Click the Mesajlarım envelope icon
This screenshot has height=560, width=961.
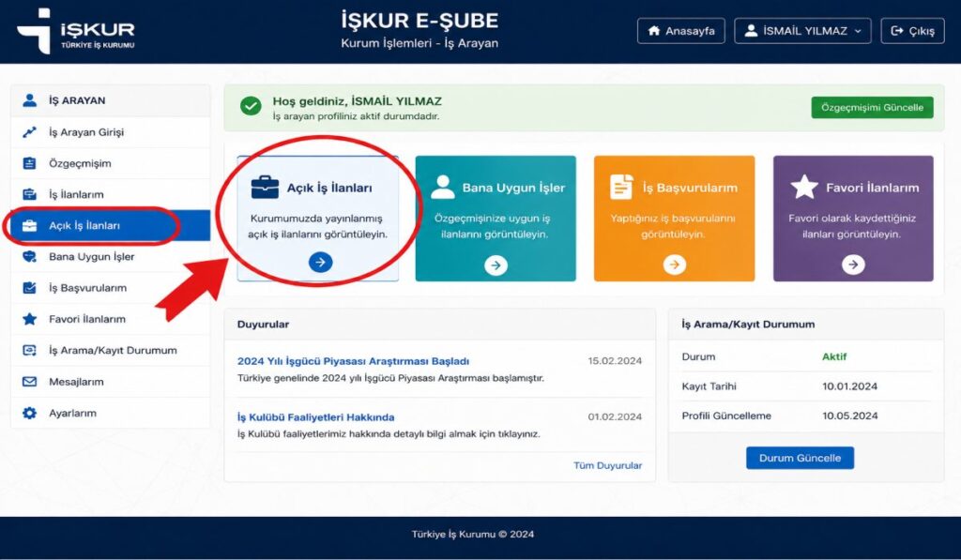tap(29, 382)
